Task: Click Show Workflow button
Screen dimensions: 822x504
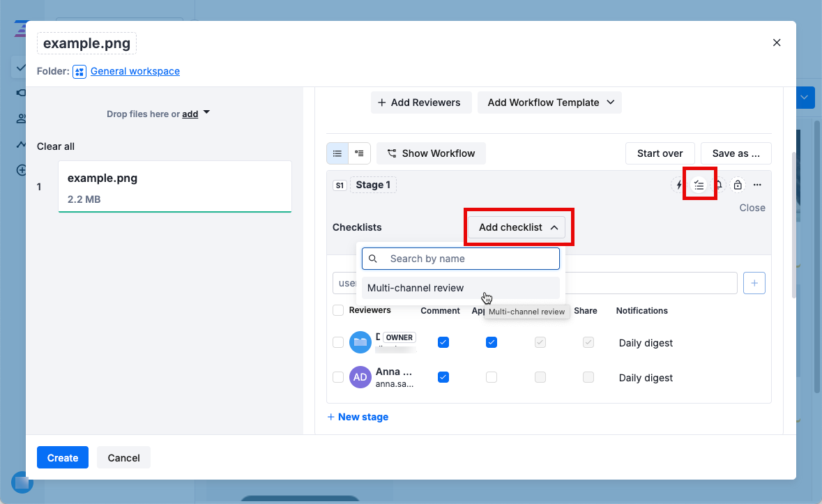Action: click(x=431, y=153)
